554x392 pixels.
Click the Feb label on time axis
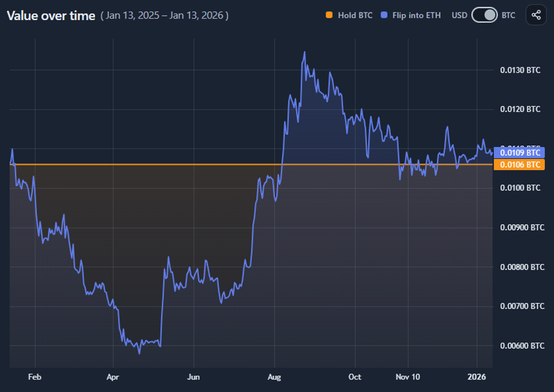pyautogui.click(x=35, y=377)
